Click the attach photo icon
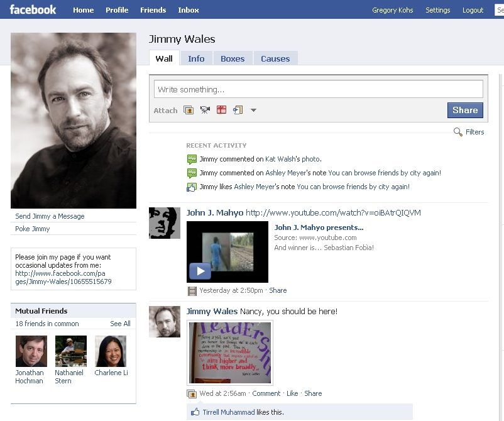Screen dimensions: 504x421 click(x=189, y=110)
